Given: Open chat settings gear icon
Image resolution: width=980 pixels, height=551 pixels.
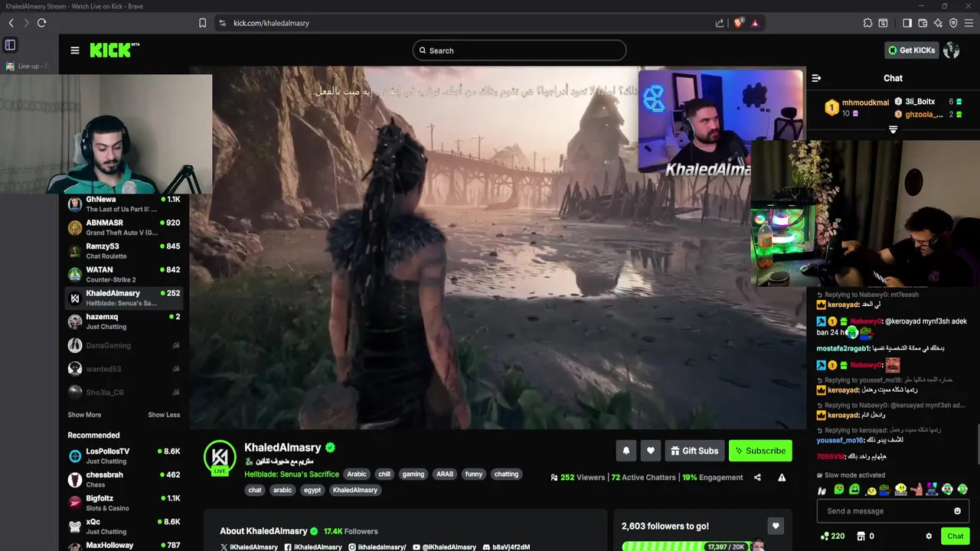Looking at the screenshot, I should pos(929,536).
